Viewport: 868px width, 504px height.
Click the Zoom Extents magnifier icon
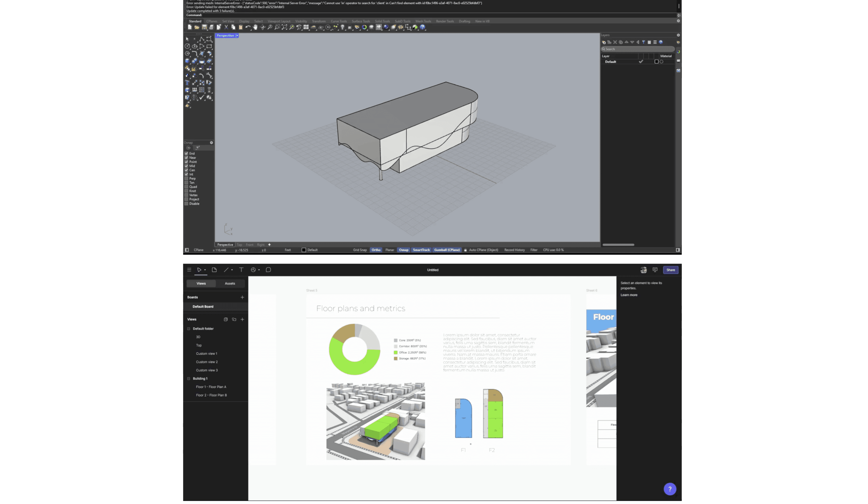point(285,27)
